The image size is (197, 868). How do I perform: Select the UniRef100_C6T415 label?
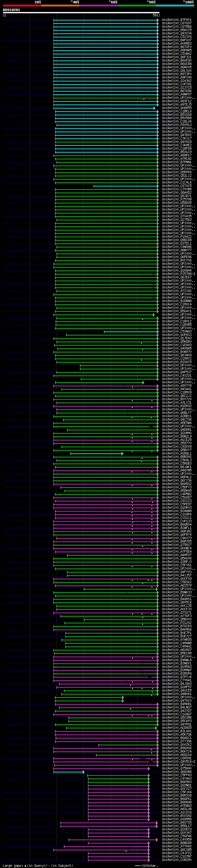click(x=176, y=186)
